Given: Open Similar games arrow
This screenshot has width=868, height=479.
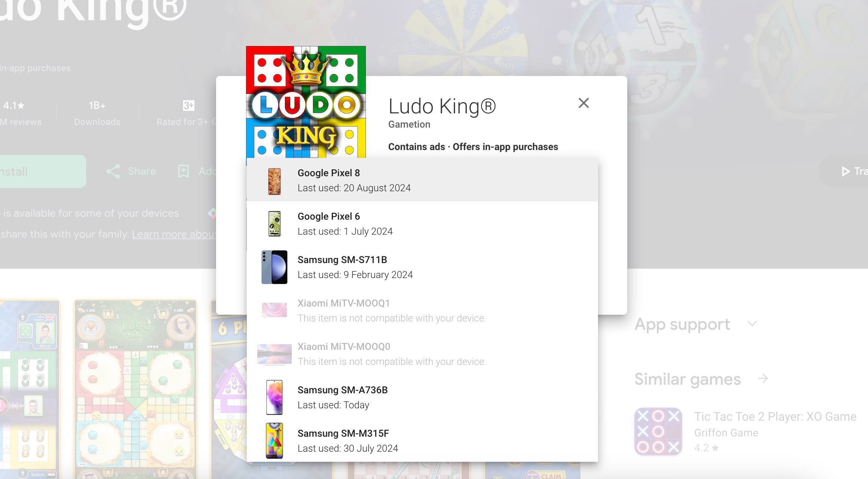Looking at the screenshot, I should tap(763, 379).
